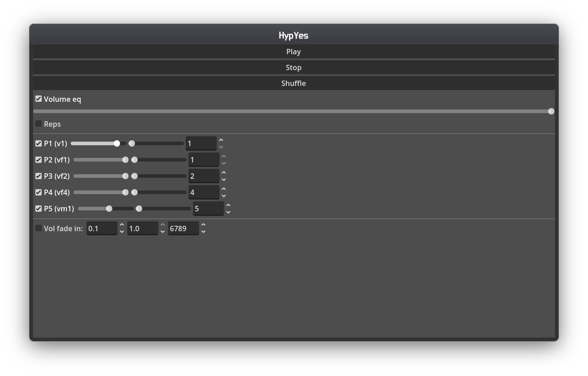Increment the P4 (vf4) spinbox value
588x376 pixels.
224,189
